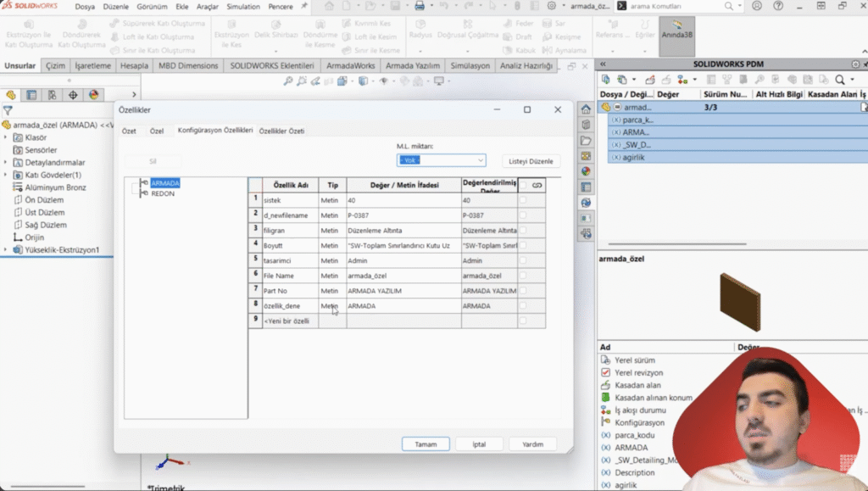
Task: Tick the link checkbox in sistek row
Action: [x=522, y=200]
